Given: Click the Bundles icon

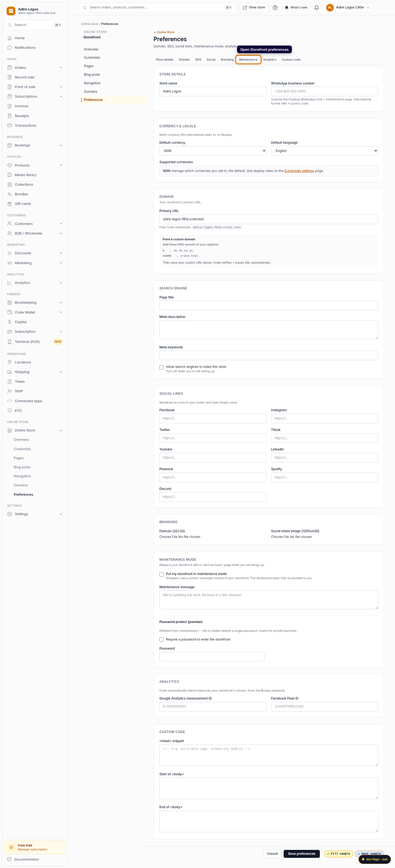Looking at the screenshot, I should (x=9, y=194).
